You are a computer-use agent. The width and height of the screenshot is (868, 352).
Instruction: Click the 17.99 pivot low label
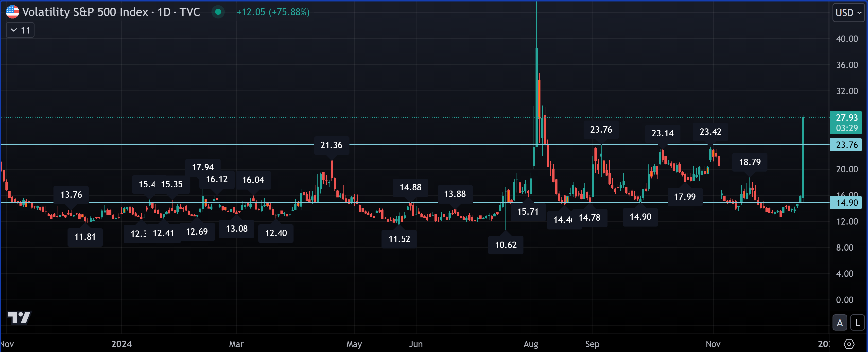685,197
